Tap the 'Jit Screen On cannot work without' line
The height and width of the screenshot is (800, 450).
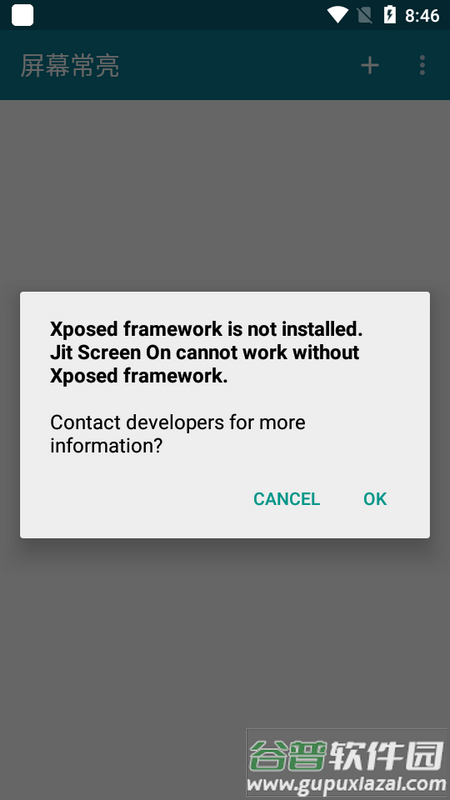(205, 353)
